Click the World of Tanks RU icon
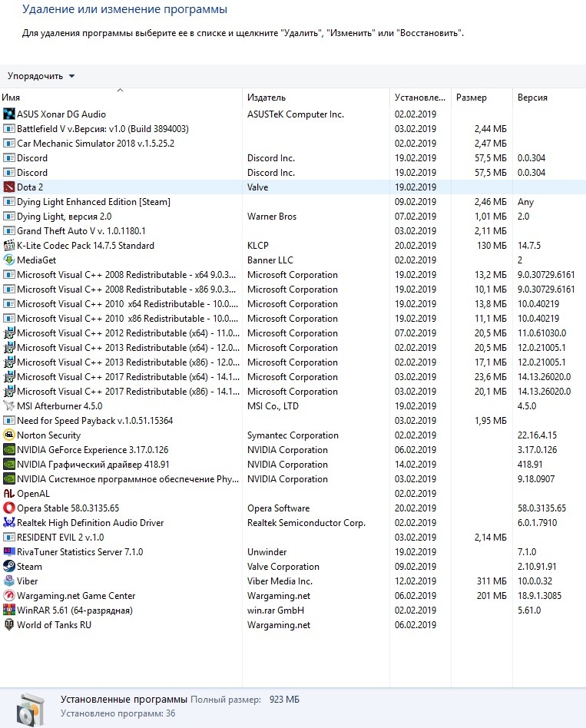 tap(9, 625)
